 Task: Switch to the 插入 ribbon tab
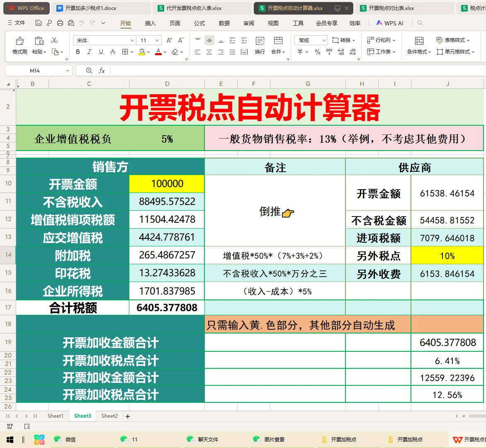pos(151,23)
